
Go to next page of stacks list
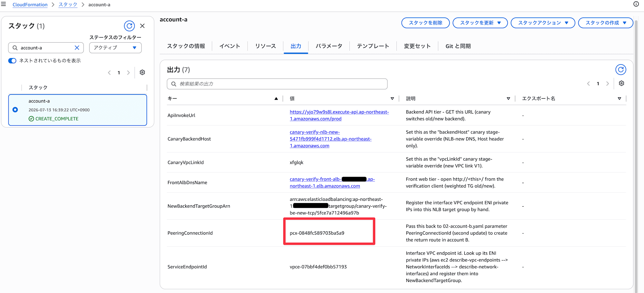[x=128, y=73]
